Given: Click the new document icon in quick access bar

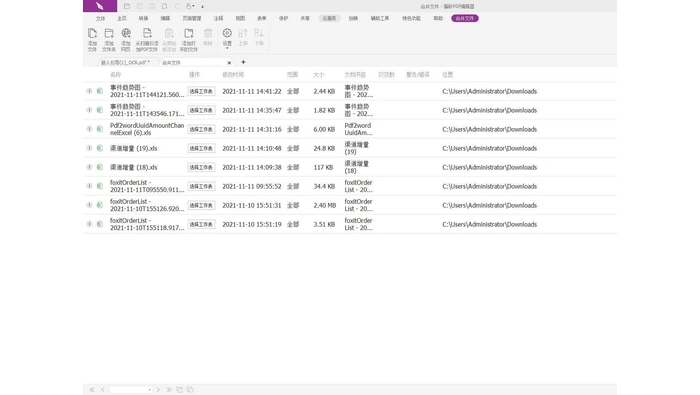Looking at the screenshot, I should (x=165, y=6).
